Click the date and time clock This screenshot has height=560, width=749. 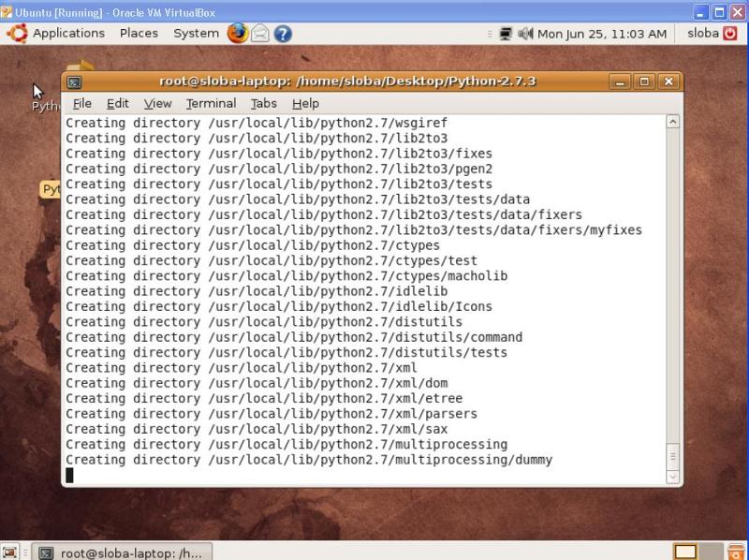(x=602, y=34)
